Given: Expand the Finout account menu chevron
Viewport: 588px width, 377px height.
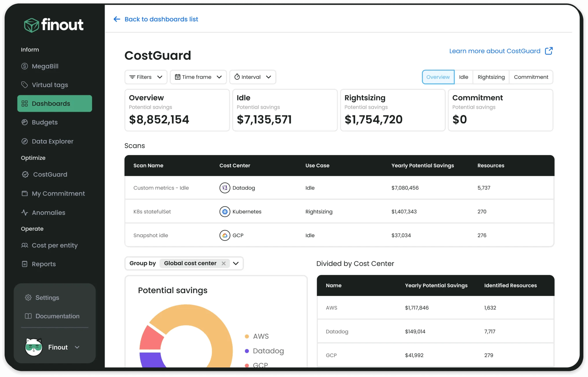Looking at the screenshot, I should click(x=77, y=347).
